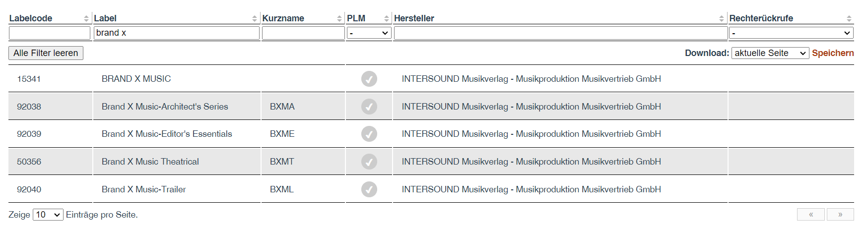
Task: Sort by PLM column arrows
Action: [387, 18]
